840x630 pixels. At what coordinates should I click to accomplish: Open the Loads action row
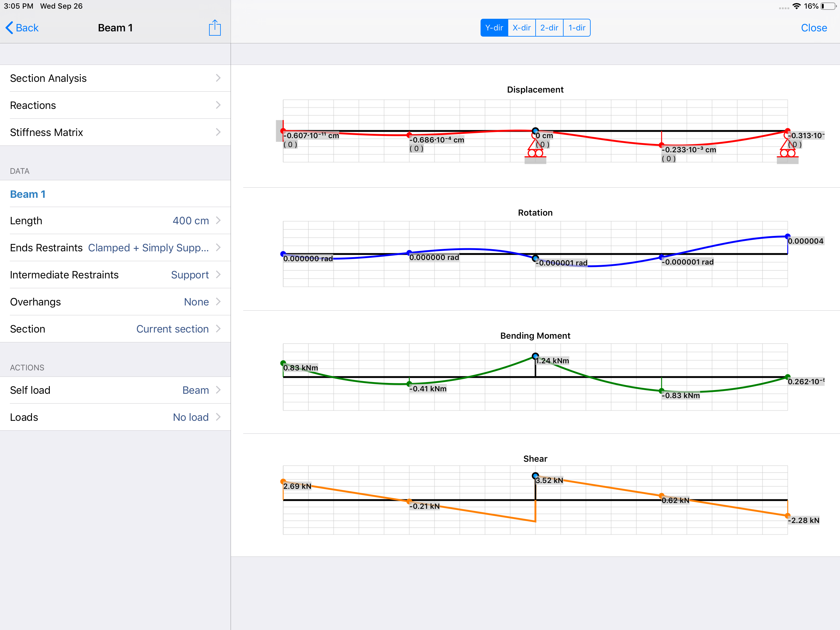click(115, 417)
